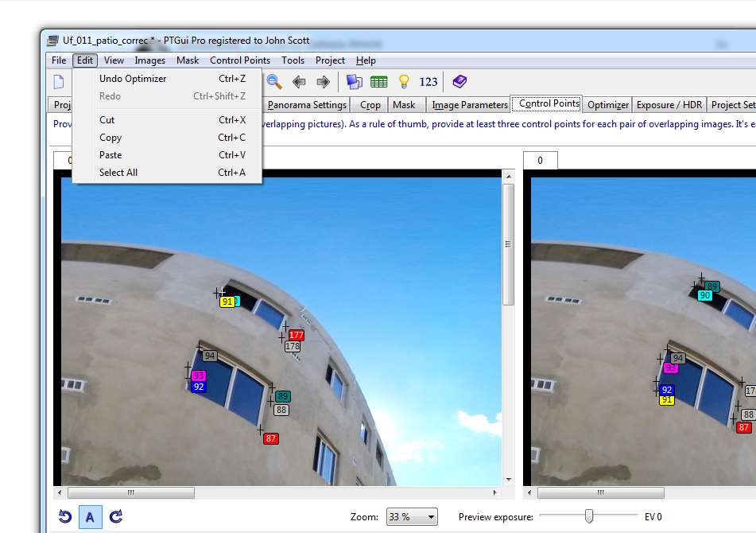Choose Cut in the Edit menu
Screen dimensions: 756x533
[167, 120]
